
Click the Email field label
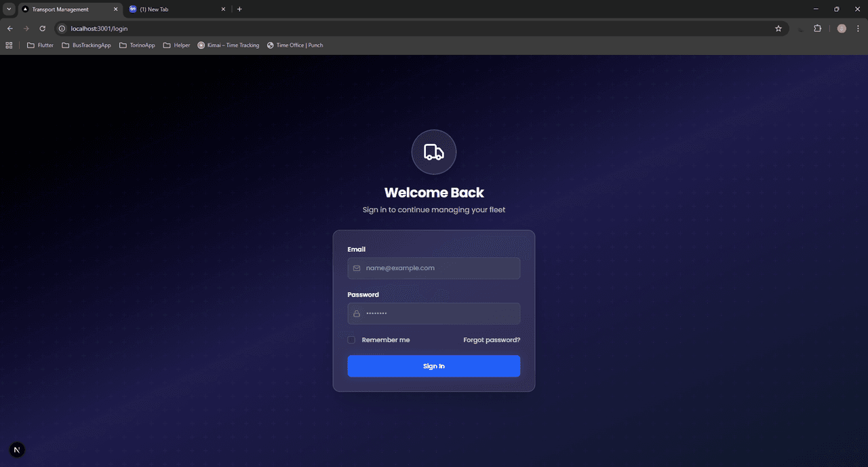point(357,249)
